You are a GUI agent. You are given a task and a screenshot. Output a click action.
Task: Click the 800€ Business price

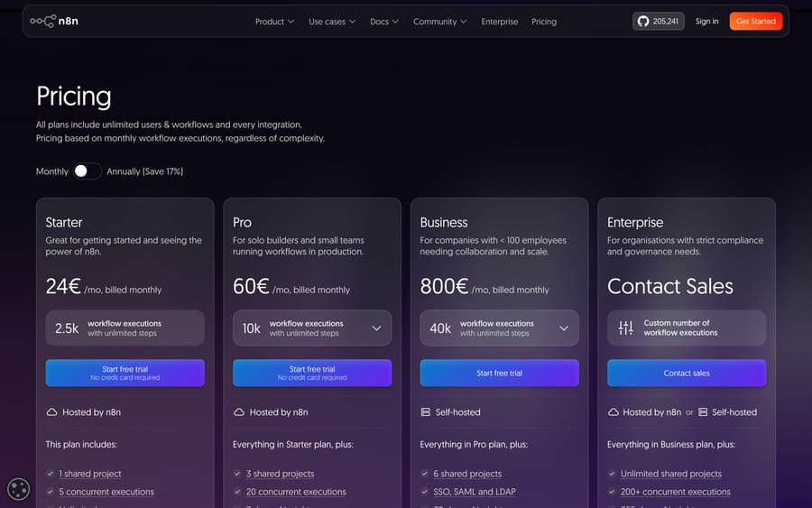click(444, 286)
